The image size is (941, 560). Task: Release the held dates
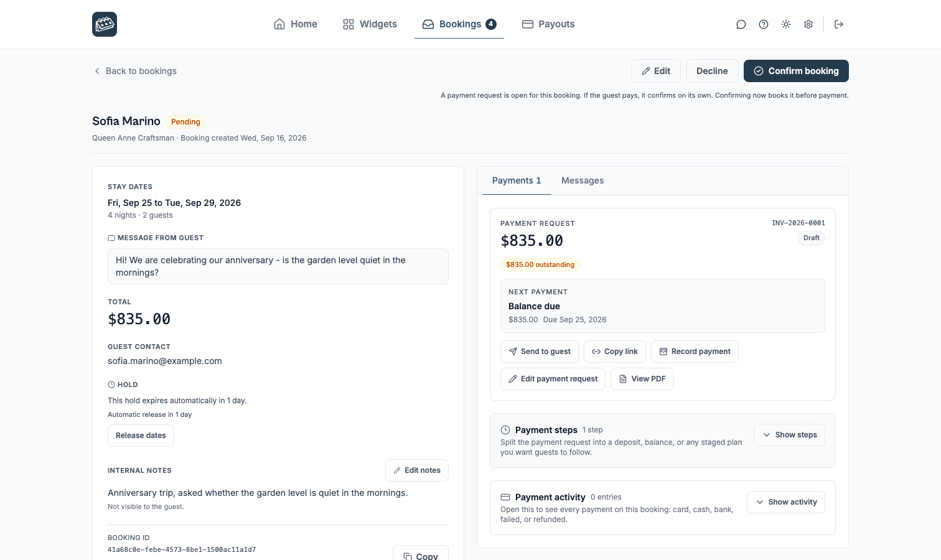click(141, 436)
